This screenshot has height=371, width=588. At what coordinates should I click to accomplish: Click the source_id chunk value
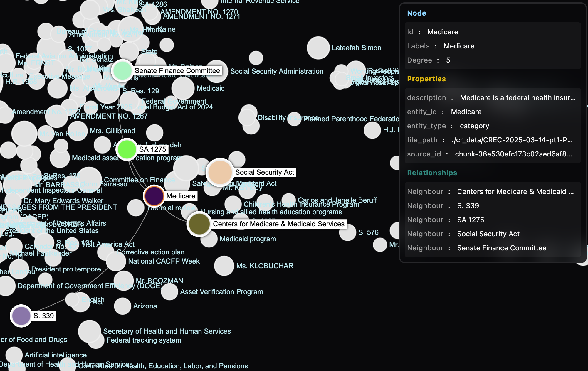pyautogui.click(x=513, y=154)
